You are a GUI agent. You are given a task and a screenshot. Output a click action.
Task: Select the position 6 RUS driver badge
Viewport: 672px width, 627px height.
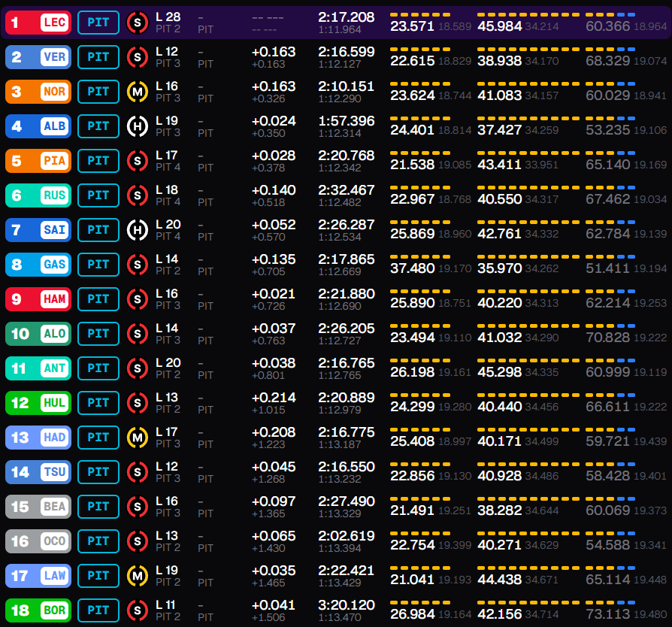(38, 195)
